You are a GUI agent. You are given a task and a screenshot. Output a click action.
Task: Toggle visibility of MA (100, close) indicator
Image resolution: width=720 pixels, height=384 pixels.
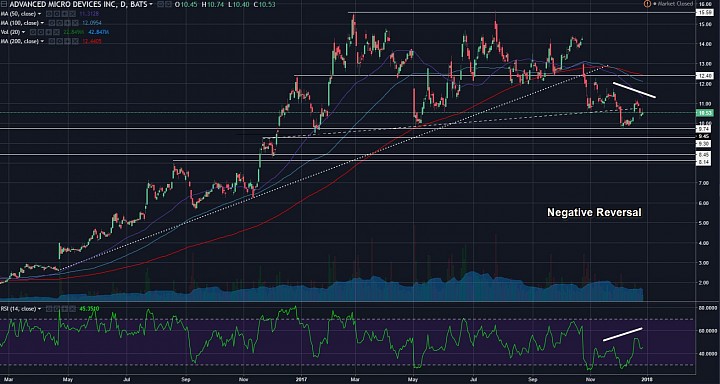point(52,23)
